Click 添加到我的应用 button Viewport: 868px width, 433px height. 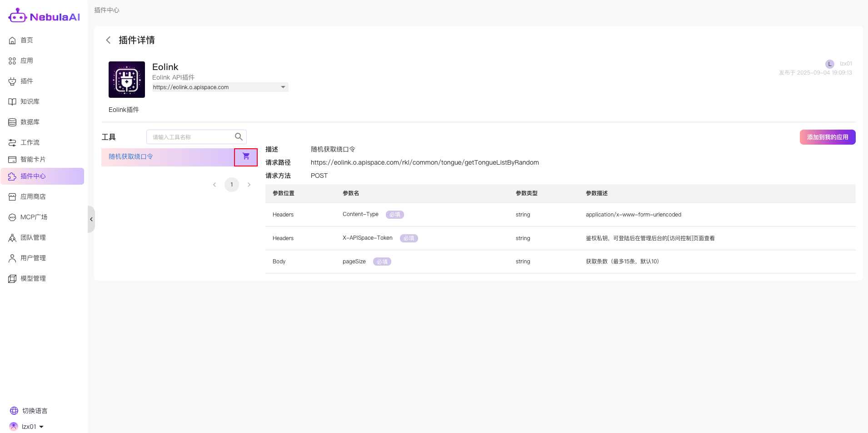(828, 137)
